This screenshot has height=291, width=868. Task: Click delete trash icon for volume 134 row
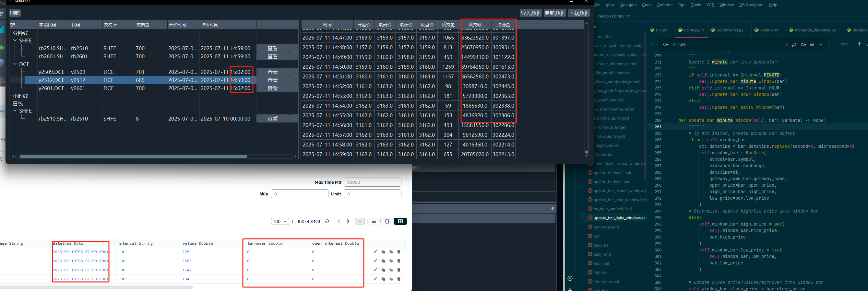coord(399,279)
